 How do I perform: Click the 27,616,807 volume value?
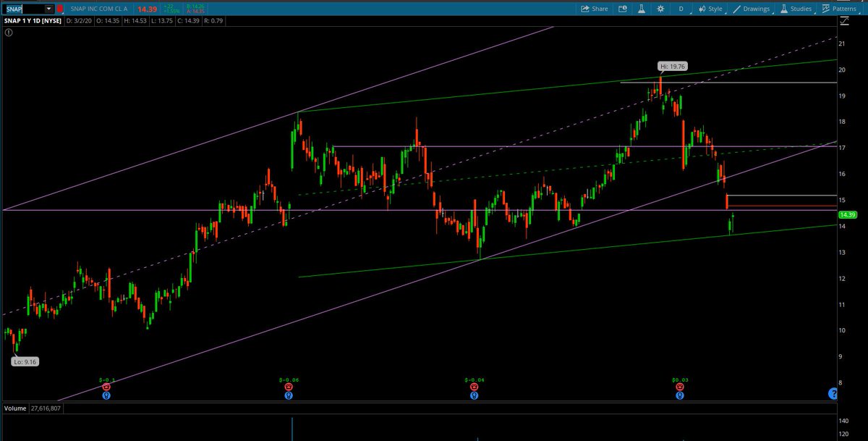pyautogui.click(x=47, y=408)
